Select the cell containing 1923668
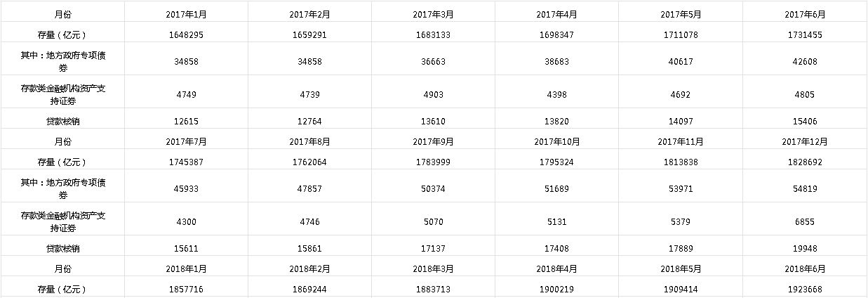This screenshot has width=868, height=298. 806,289
